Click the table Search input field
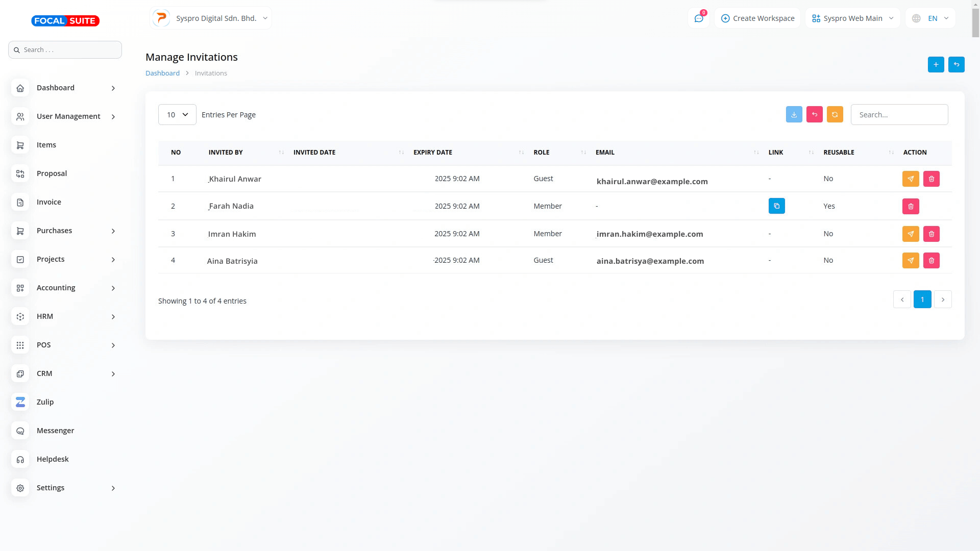The image size is (980, 551). click(899, 115)
